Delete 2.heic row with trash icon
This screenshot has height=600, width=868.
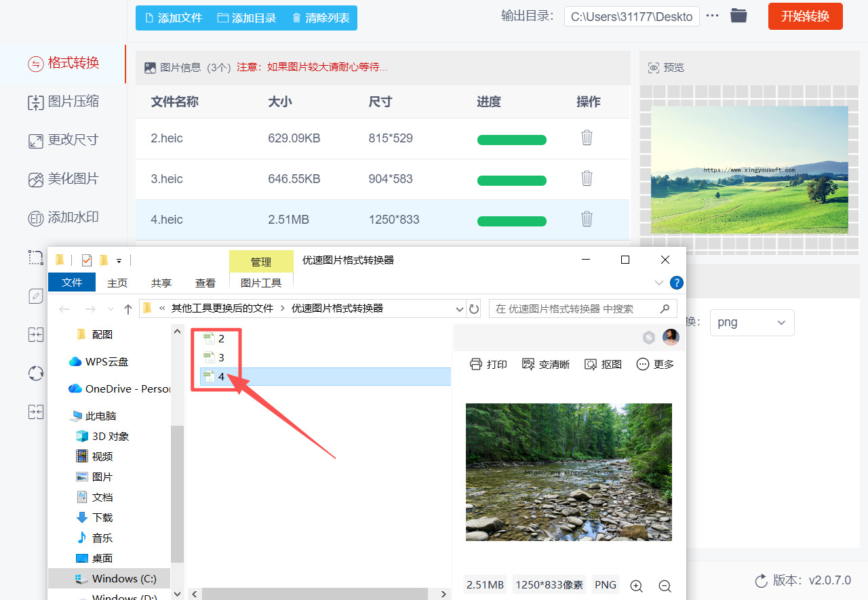pyautogui.click(x=587, y=138)
